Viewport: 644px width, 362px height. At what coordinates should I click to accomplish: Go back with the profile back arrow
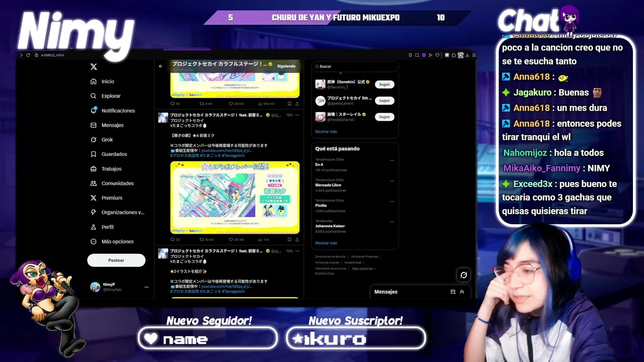tap(161, 66)
